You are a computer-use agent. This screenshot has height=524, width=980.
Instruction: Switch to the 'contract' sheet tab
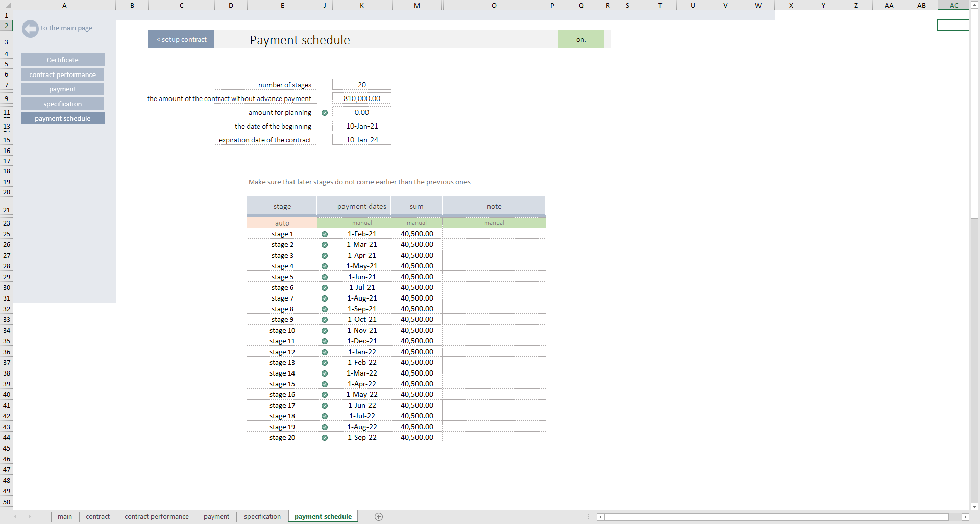point(98,517)
